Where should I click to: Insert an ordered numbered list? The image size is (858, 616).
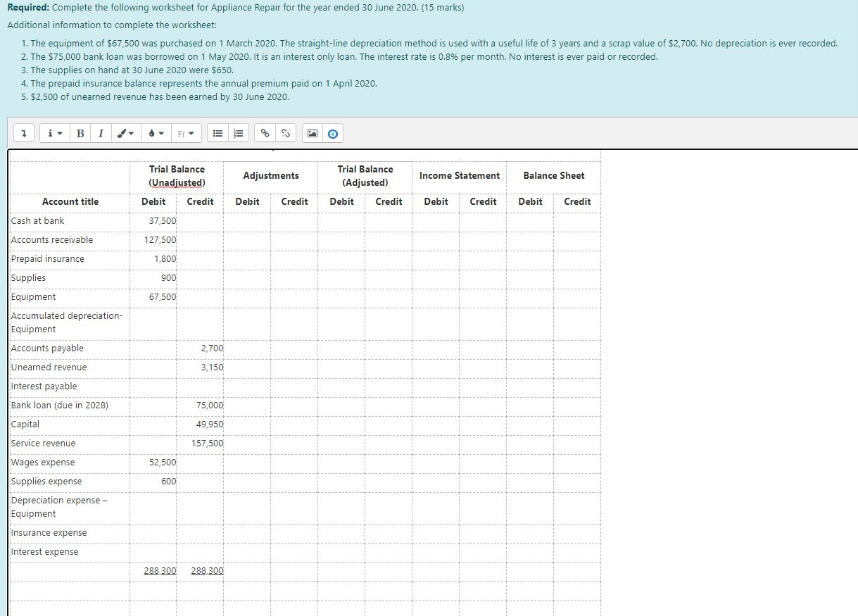[239, 133]
